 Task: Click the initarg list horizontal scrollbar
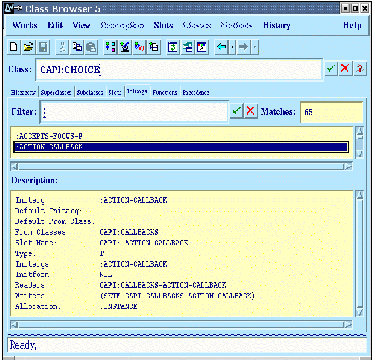pos(181,166)
